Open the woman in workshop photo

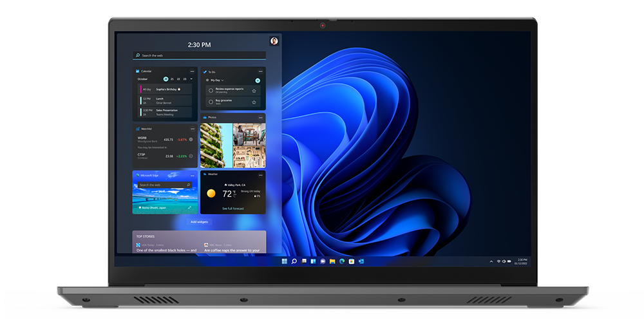pyautogui.click(x=249, y=135)
